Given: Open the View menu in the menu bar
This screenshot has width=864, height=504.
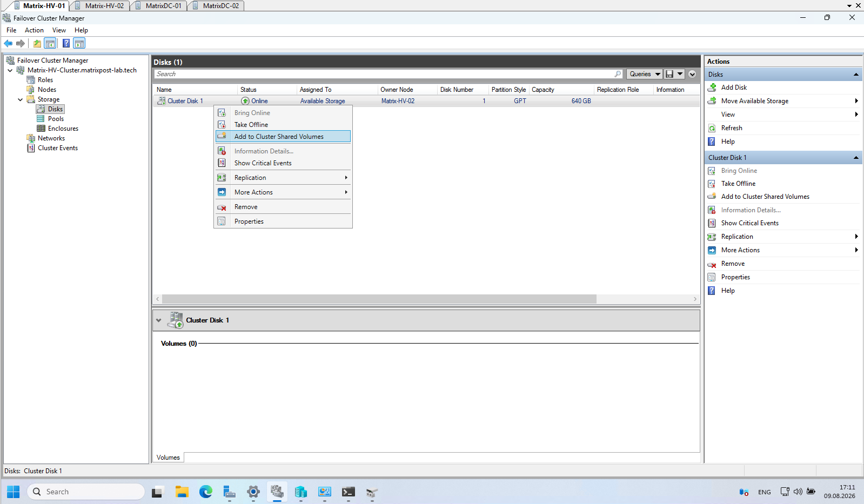Looking at the screenshot, I should 59,30.
